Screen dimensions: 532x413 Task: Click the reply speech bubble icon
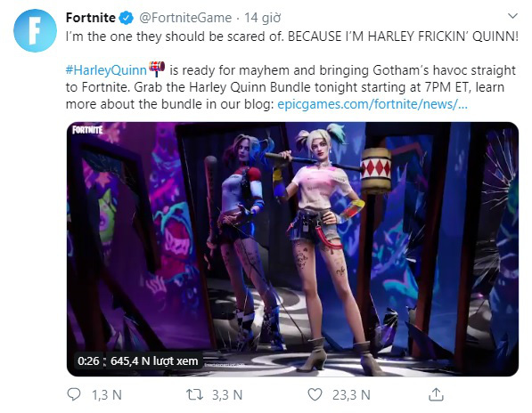[74, 394]
